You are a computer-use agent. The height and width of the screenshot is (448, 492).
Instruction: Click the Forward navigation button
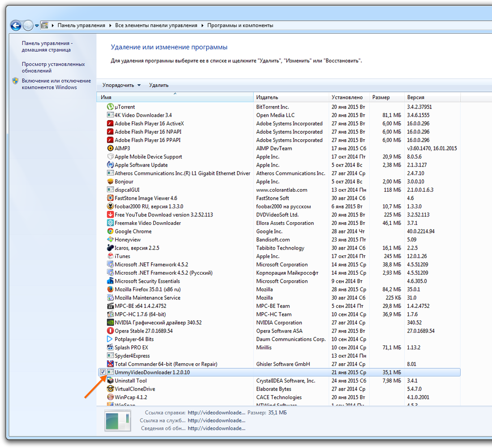click(28, 26)
